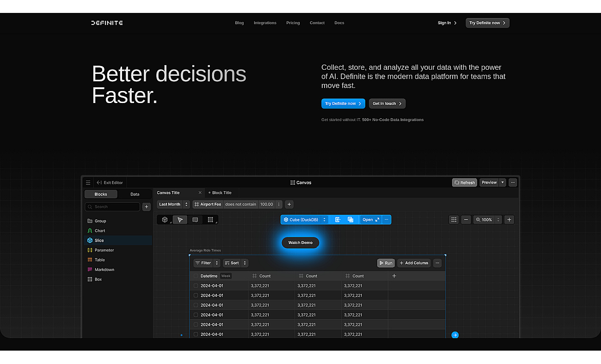Toggle the Datetime header select-all checkbox
Screen dimensions: 601x364
coord(196,276)
